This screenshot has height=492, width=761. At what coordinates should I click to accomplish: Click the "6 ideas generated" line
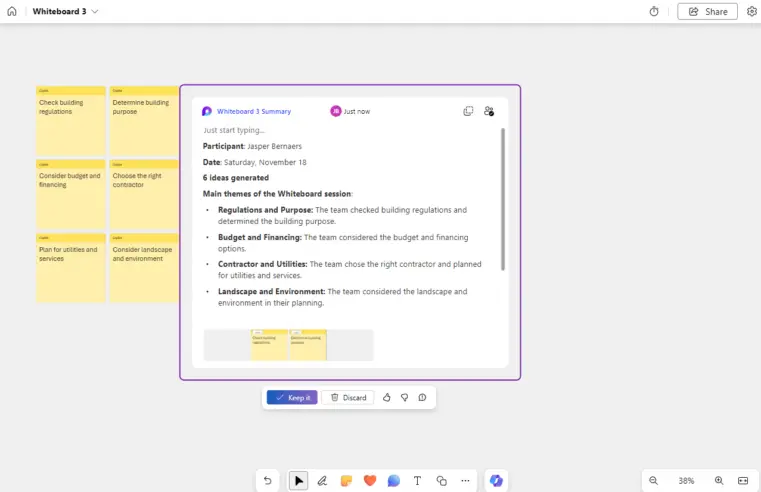[x=236, y=178]
